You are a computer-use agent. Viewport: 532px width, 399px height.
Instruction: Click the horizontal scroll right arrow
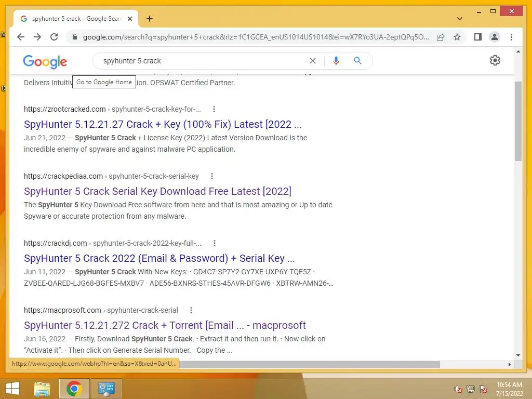[x=509, y=364]
